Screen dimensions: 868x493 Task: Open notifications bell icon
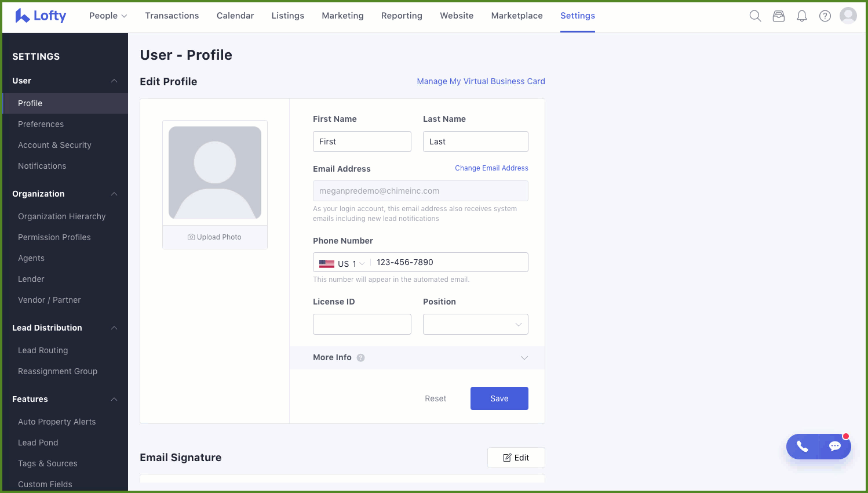point(801,16)
